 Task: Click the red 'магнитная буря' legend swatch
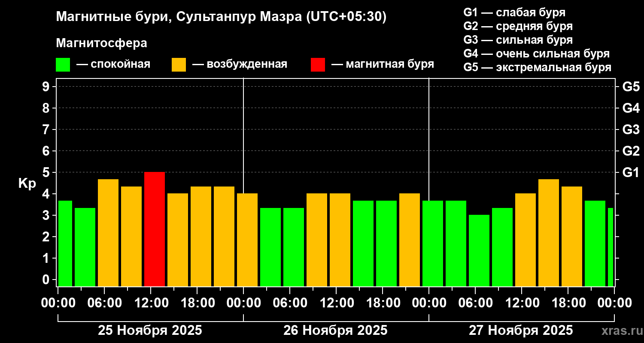pyautogui.click(x=318, y=65)
